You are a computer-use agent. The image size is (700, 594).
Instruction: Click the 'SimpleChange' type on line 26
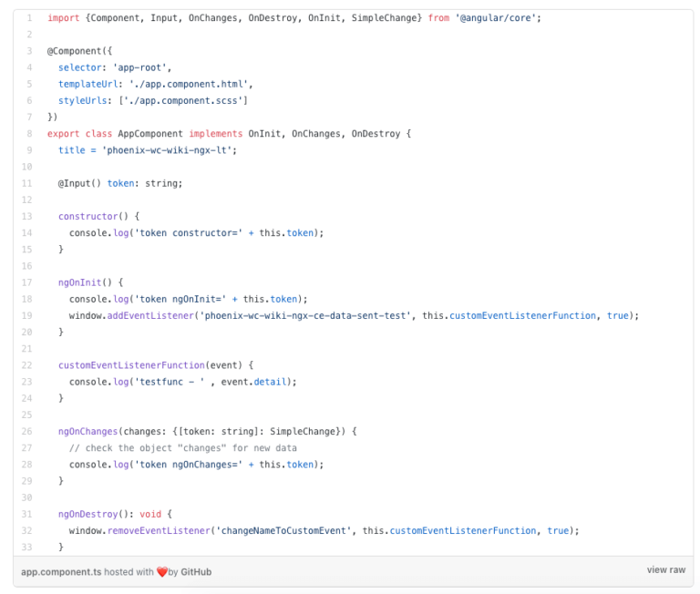[303, 431]
